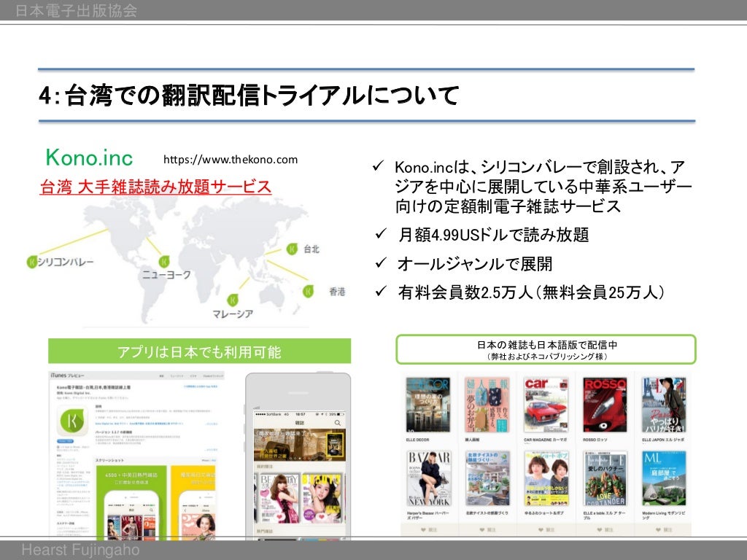Open the https://www.thekono.com URL
This screenshot has width=747, height=560.
[x=231, y=160]
